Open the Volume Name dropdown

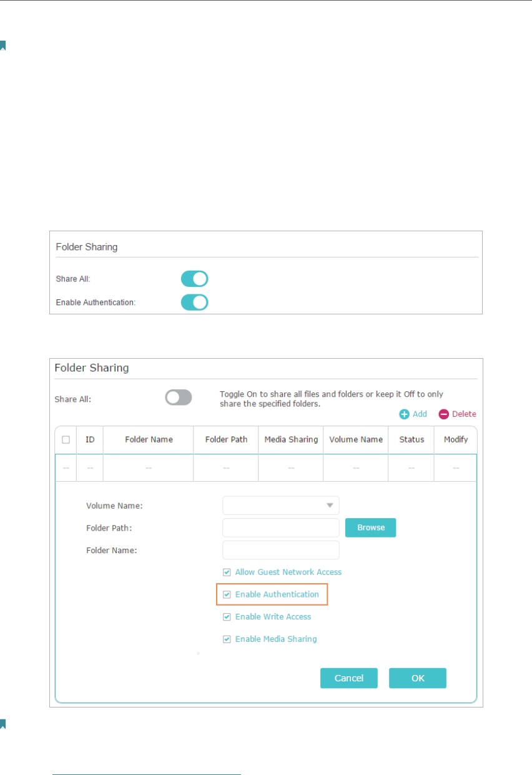click(281, 505)
